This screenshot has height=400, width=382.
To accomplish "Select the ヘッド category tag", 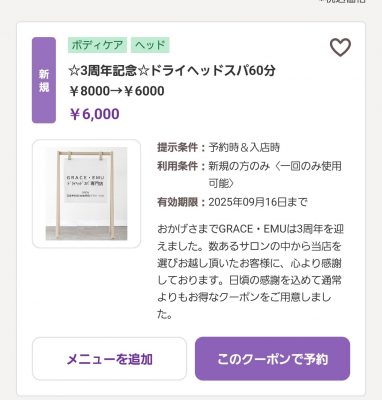I will (150, 45).
